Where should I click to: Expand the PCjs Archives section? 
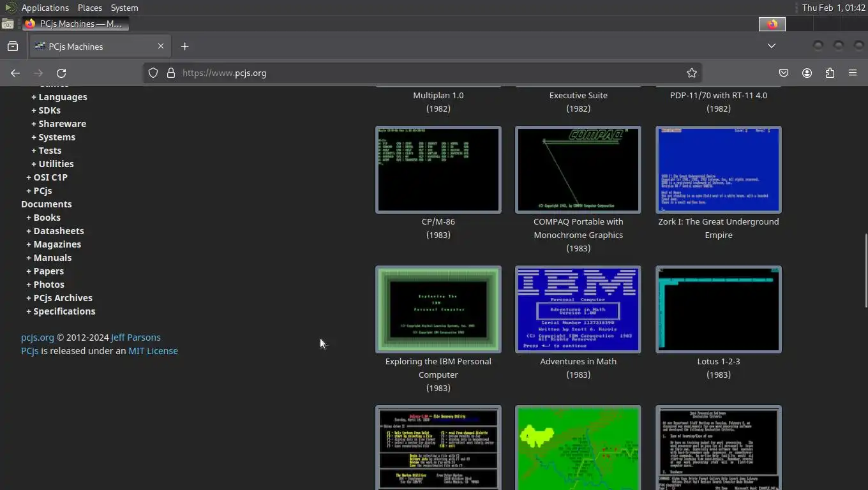pos(59,298)
